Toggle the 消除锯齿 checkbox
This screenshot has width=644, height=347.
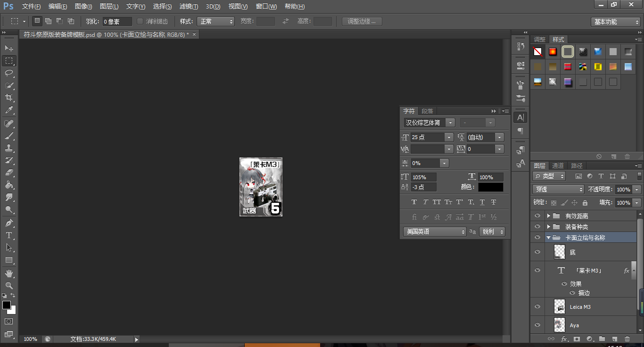tap(140, 21)
